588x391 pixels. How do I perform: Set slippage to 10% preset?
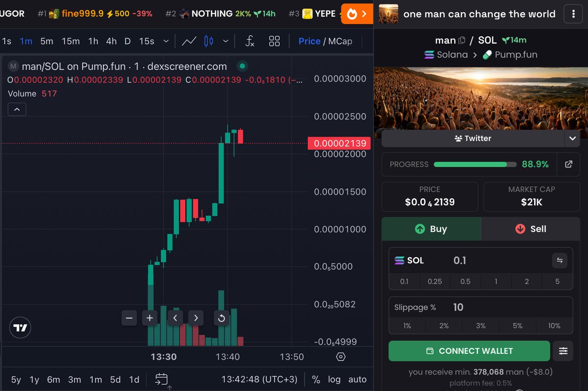click(x=554, y=325)
